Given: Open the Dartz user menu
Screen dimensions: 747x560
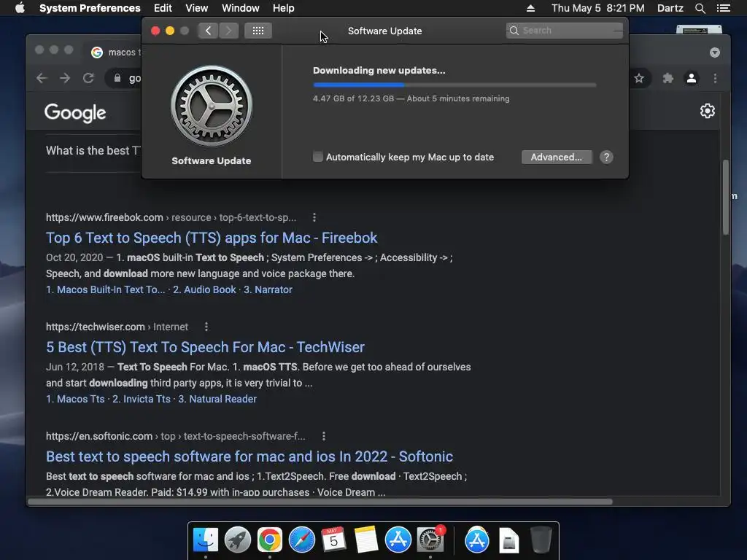Looking at the screenshot, I should pyautogui.click(x=670, y=8).
